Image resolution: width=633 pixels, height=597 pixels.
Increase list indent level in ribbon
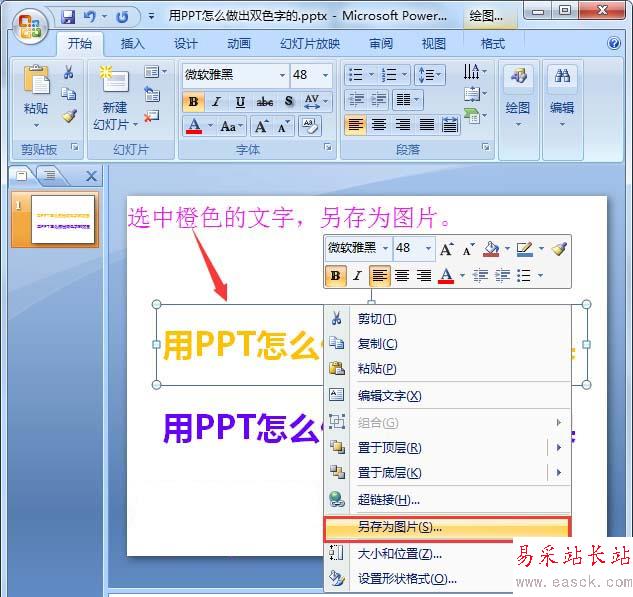[x=378, y=99]
